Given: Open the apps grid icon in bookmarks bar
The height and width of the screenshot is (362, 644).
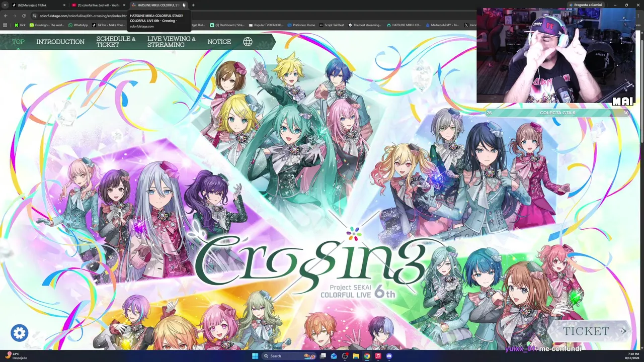Looking at the screenshot, I should (x=5, y=25).
